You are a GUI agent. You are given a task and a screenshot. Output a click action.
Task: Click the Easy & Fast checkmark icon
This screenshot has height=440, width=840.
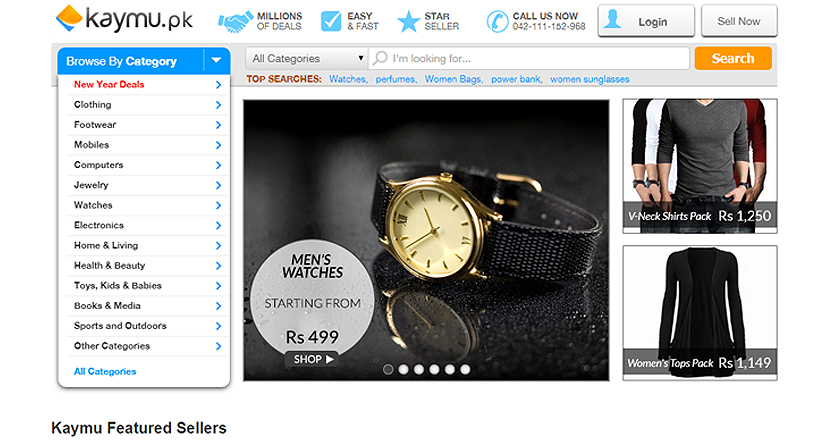(331, 21)
